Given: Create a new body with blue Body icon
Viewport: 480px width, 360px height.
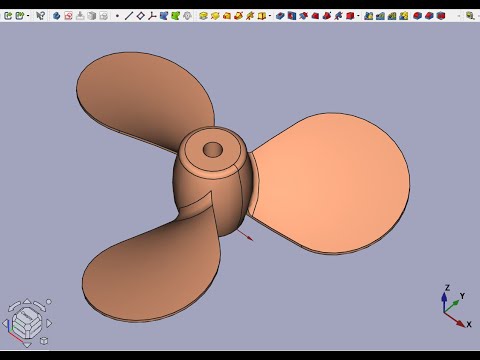Looking at the screenshot, I should pos(57,15).
